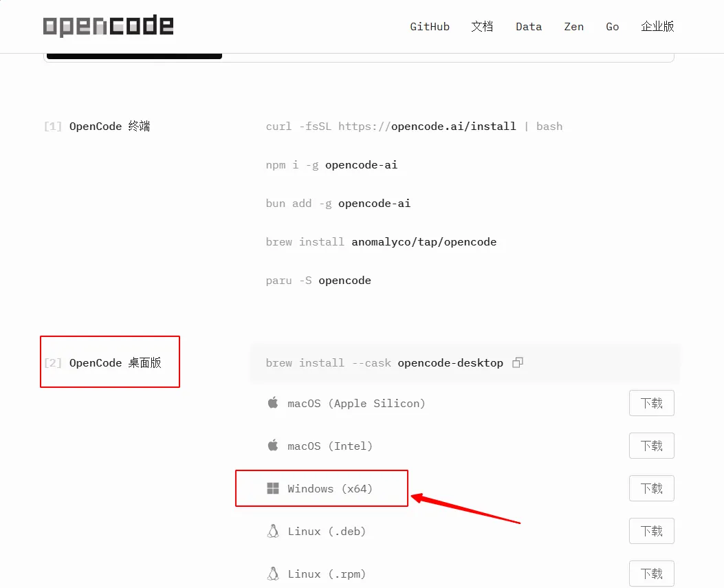Download macOS (Intel) build
Image resolution: width=724 pixels, height=588 pixels.
652,446
